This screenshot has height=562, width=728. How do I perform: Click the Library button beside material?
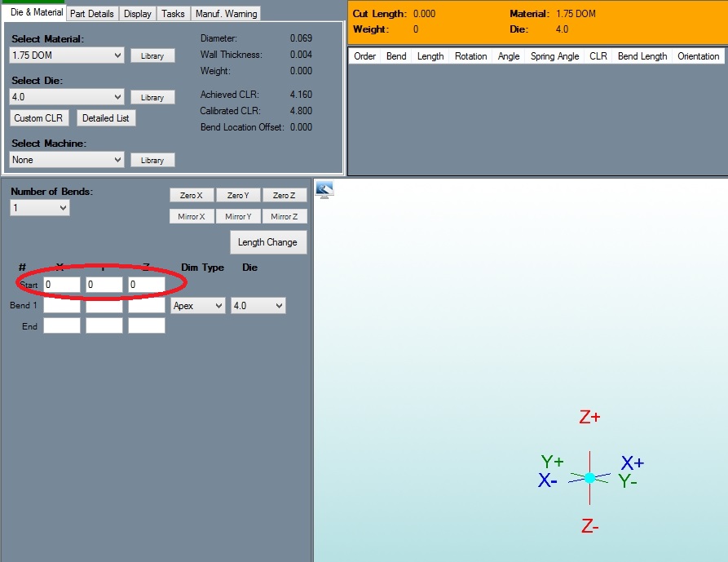pos(152,56)
